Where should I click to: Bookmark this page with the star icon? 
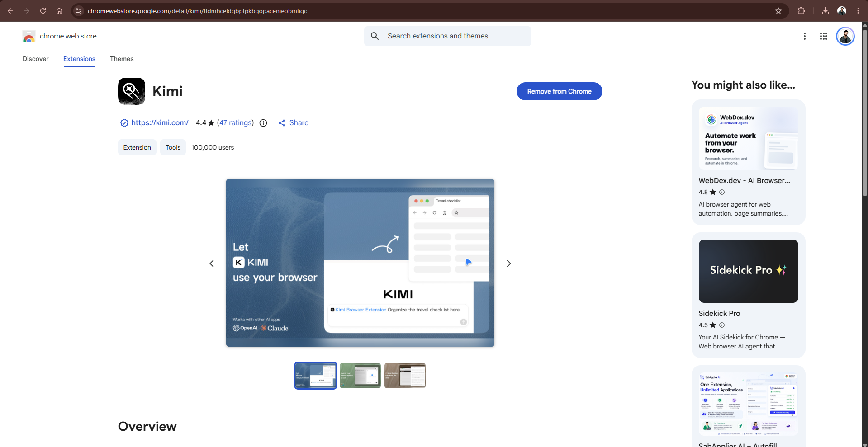(778, 11)
